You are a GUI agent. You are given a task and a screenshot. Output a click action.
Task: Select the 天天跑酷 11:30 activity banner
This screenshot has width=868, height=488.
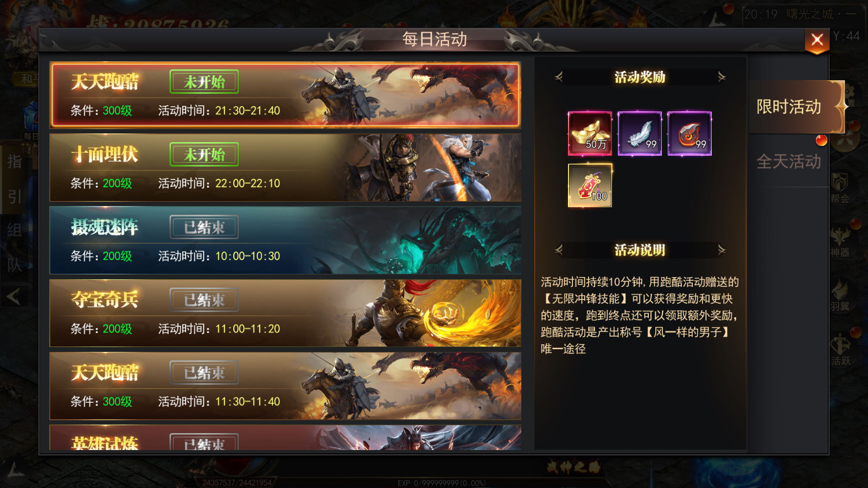[285, 386]
